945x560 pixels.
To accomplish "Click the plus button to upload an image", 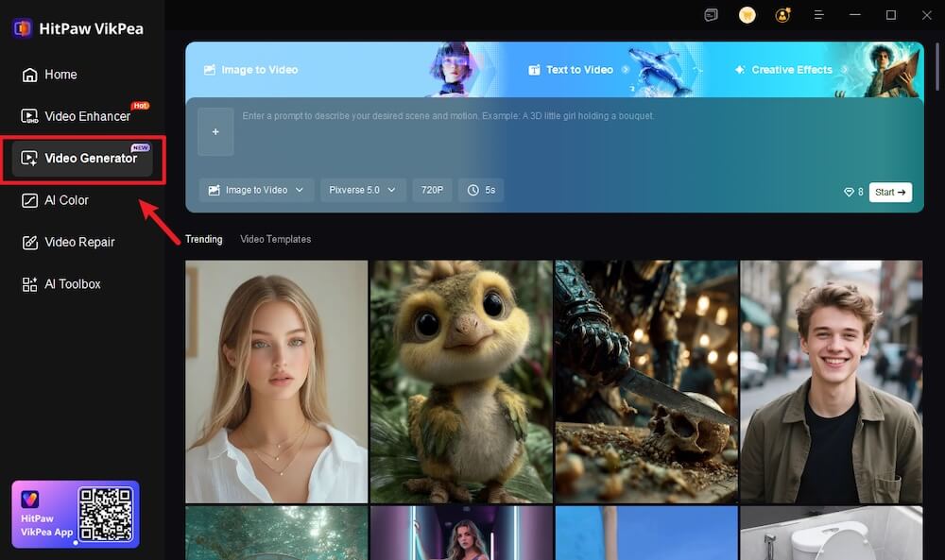I will click(x=215, y=131).
